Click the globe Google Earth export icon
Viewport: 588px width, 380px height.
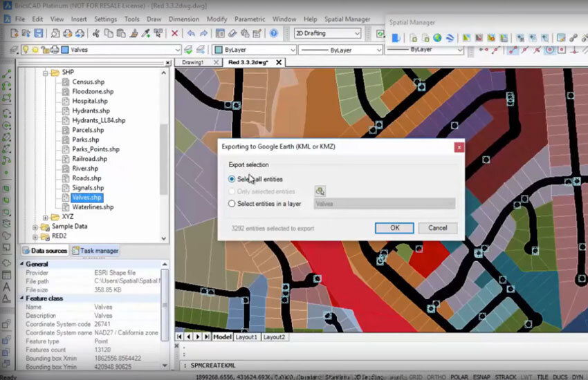(437, 38)
